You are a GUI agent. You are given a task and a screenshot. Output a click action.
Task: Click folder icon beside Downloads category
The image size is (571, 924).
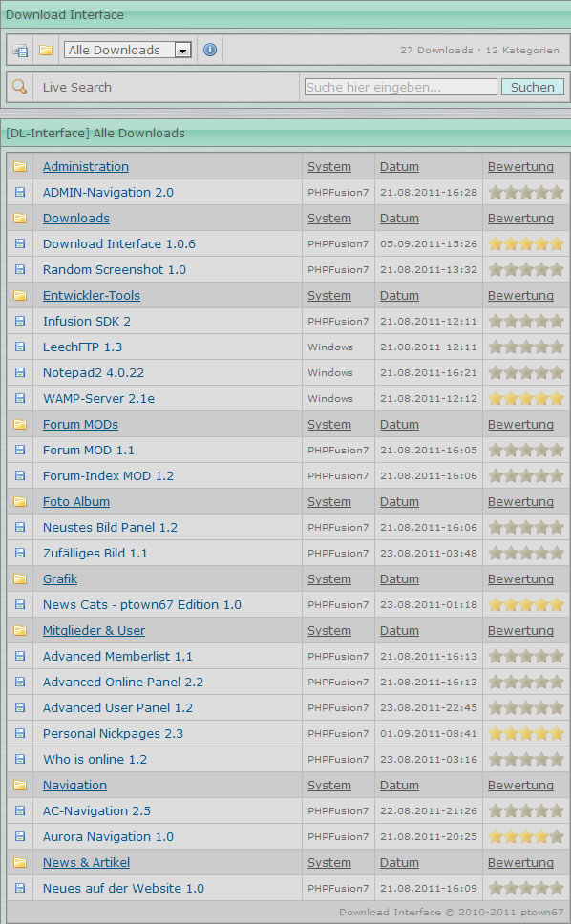click(20, 218)
